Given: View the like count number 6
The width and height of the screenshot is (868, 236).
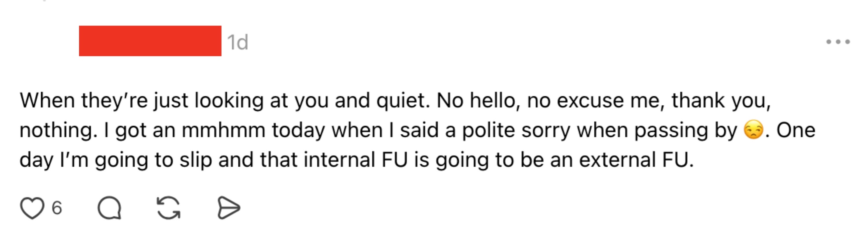Looking at the screenshot, I should (x=57, y=208).
